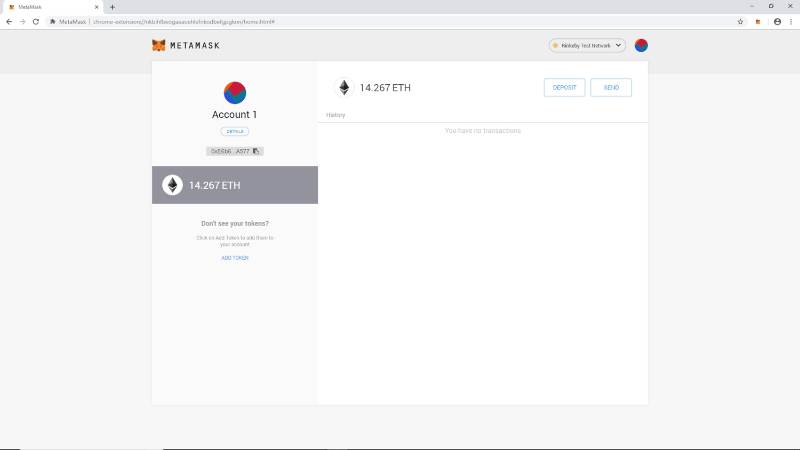
Task: Select the MetaMask browser tab
Action: click(53, 7)
